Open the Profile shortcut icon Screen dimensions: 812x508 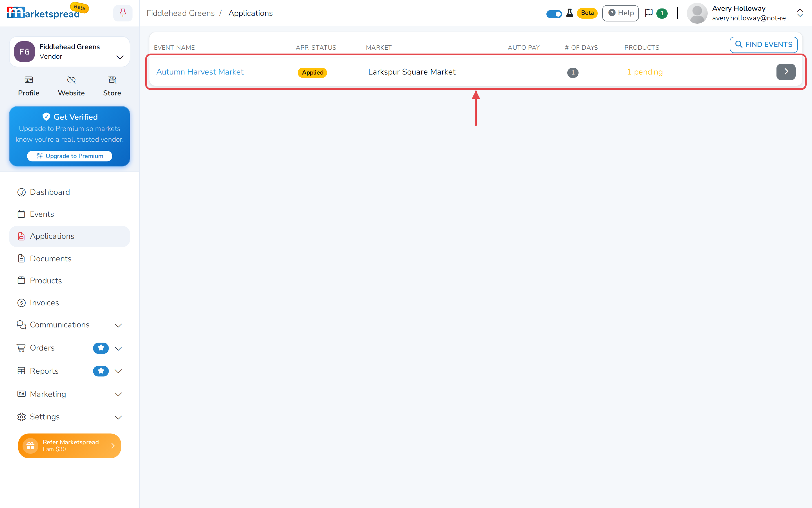point(29,80)
